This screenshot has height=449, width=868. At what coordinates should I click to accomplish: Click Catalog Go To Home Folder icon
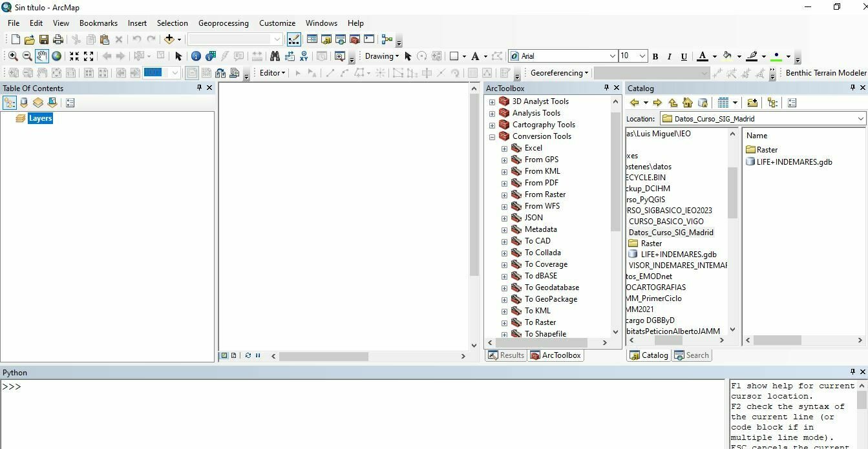(x=688, y=103)
